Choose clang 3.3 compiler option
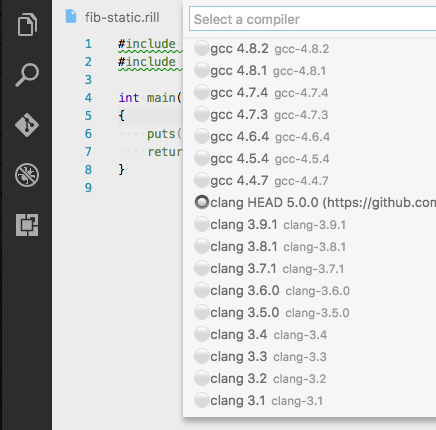 pyautogui.click(x=309, y=357)
